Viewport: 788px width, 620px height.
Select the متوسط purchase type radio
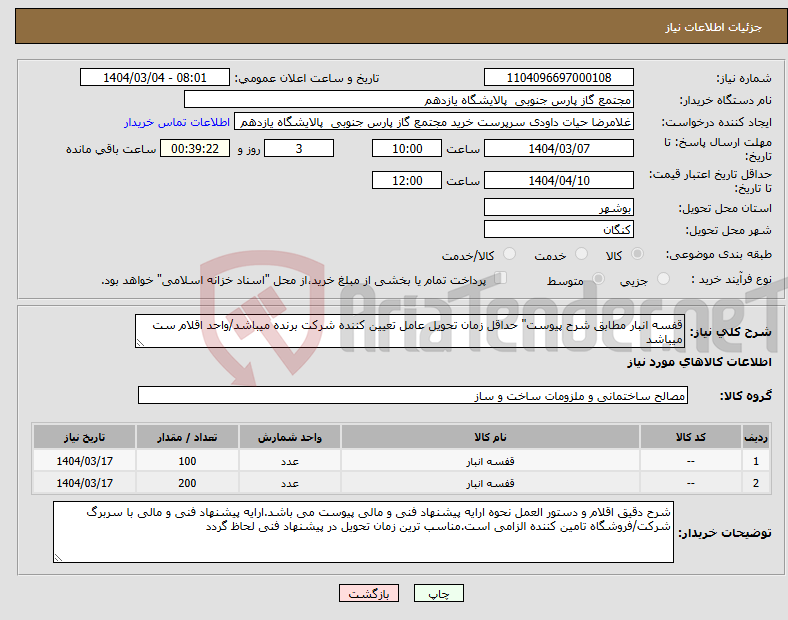coord(599,278)
